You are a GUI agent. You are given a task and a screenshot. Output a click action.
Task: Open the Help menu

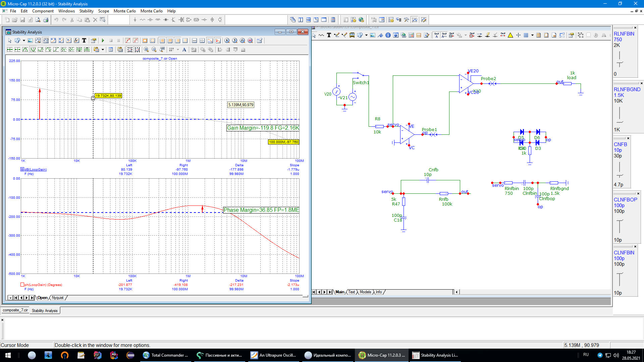(x=171, y=11)
